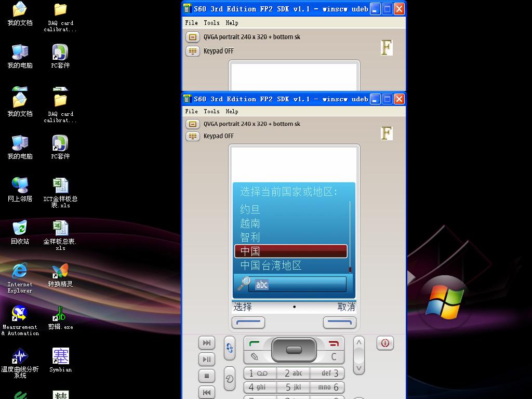Toggle Keypad OFF button in back emulator window
The height and width of the screenshot is (399, 532).
[193, 51]
